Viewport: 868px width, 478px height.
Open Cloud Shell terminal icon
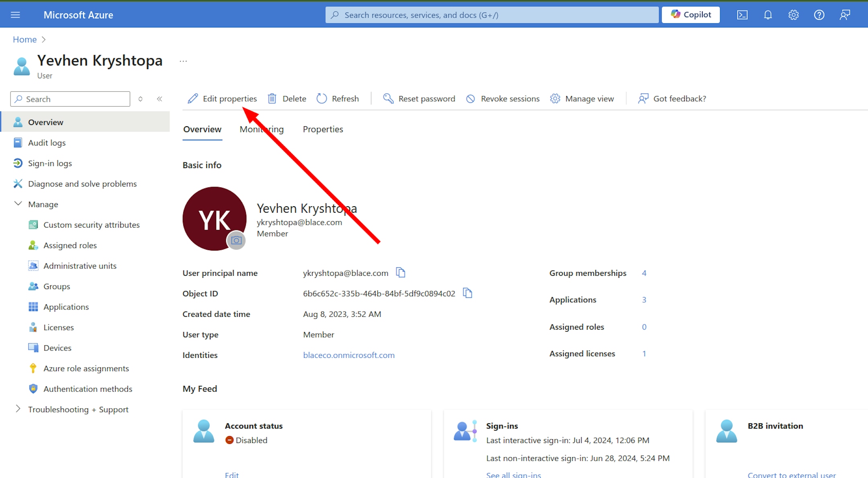click(742, 15)
